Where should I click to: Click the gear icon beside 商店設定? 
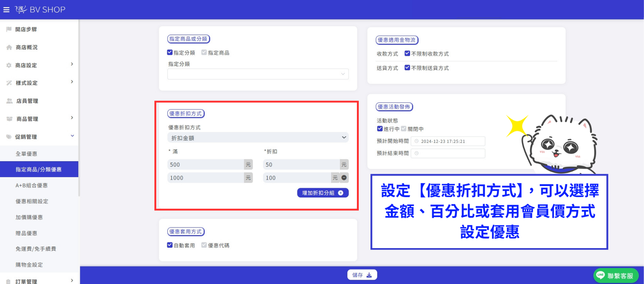[x=8, y=65]
